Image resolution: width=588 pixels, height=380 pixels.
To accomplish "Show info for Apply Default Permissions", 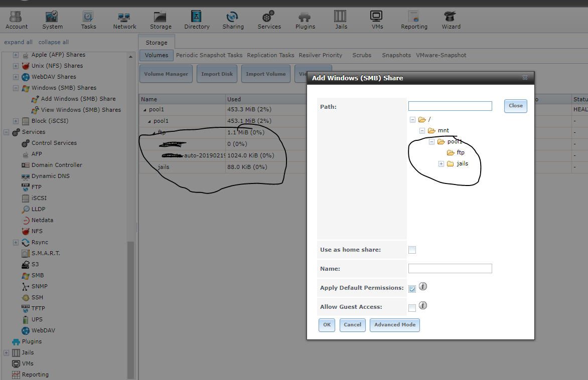I will 422,286.
